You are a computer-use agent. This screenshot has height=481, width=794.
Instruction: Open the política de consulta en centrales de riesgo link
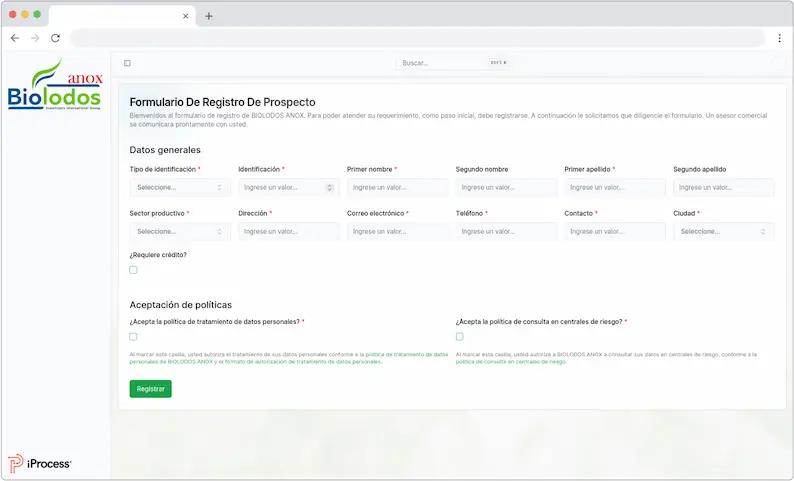510,361
